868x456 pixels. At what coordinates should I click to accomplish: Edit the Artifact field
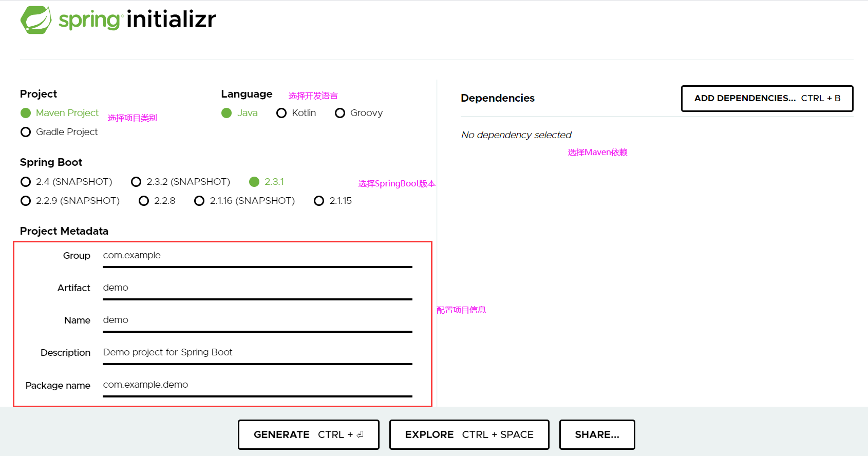pyautogui.click(x=257, y=288)
